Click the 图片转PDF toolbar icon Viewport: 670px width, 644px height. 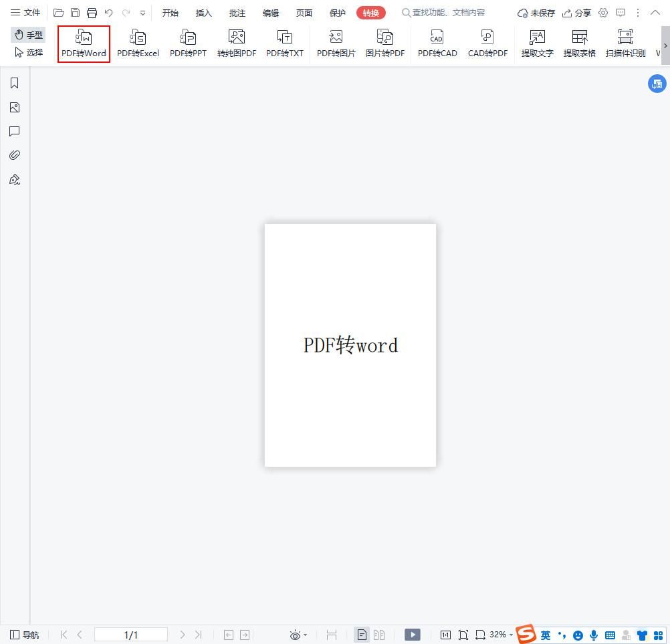click(x=385, y=42)
